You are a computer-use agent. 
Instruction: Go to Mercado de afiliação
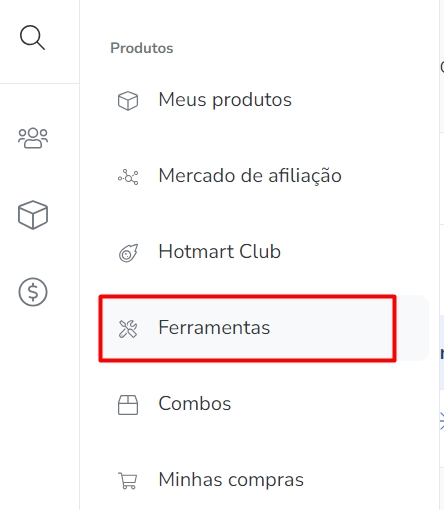[x=250, y=176]
